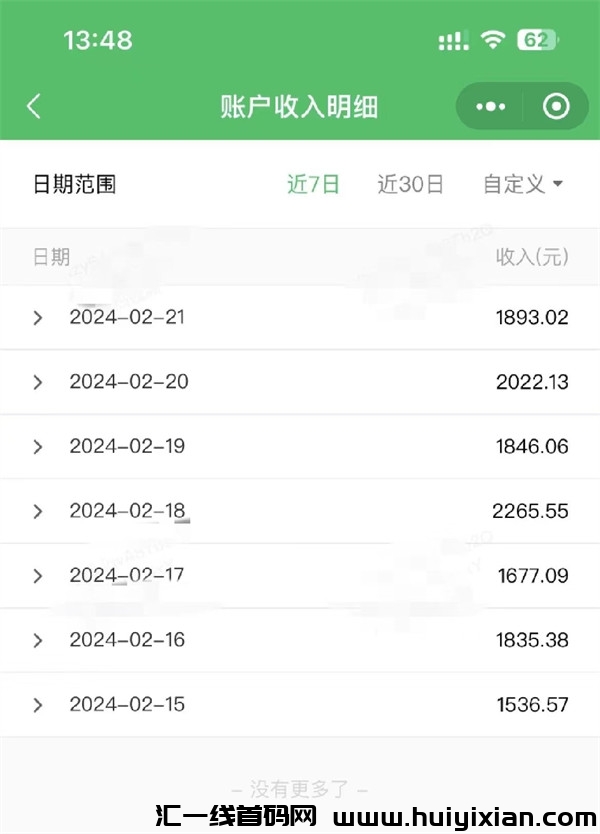The height and width of the screenshot is (834, 600).
Task: Expand the 2024-02-18 entry chevron
Action: 38,511
